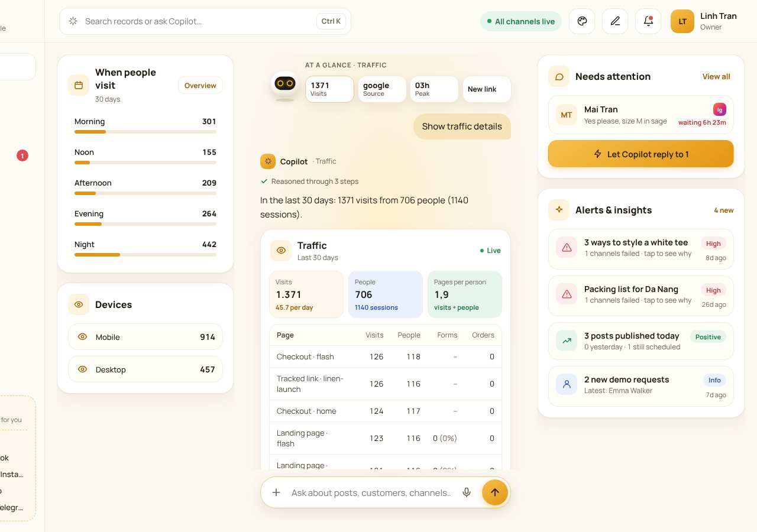This screenshot has height=532, width=757.
Task: Click the Night visits progress bar
Action: click(x=145, y=255)
